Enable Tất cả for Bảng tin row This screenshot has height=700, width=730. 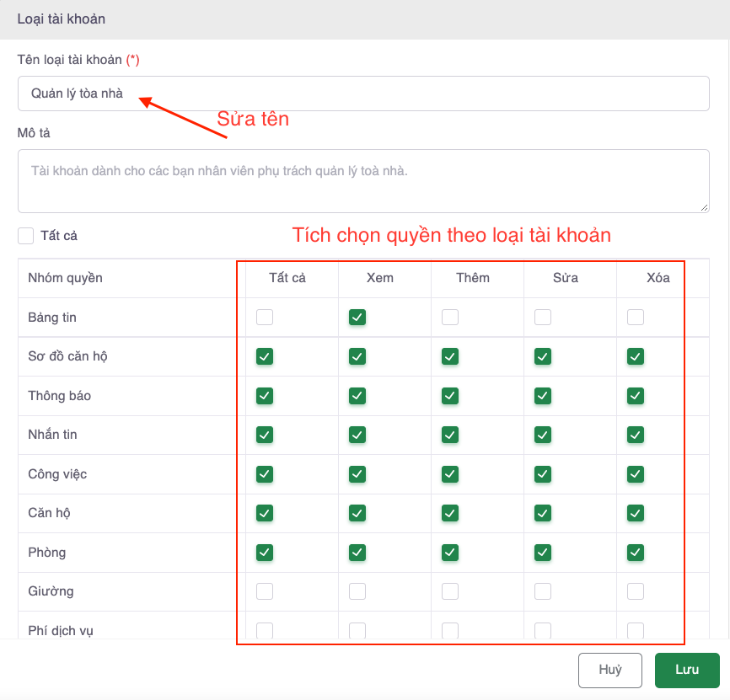[265, 318]
